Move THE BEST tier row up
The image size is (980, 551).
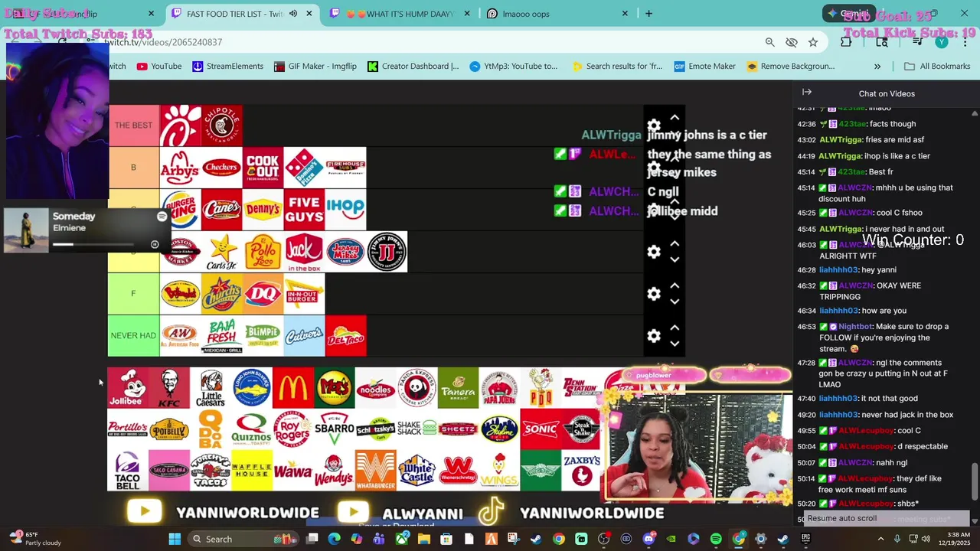(x=675, y=118)
